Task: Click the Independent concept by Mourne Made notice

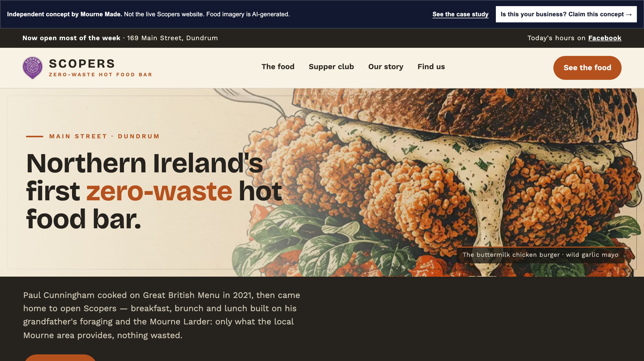Action: 148,14
